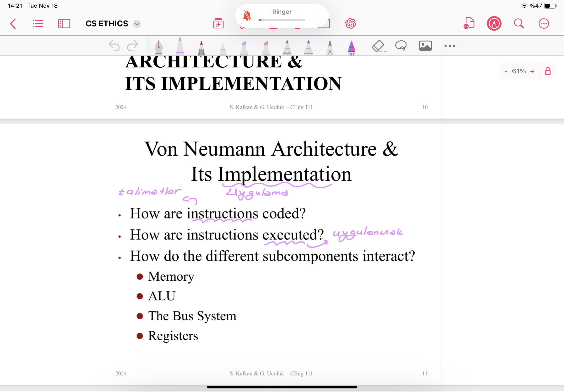Undo the last stroke
Screen dimensions: 564x392
pyautogui.click(x=114, y=46)
